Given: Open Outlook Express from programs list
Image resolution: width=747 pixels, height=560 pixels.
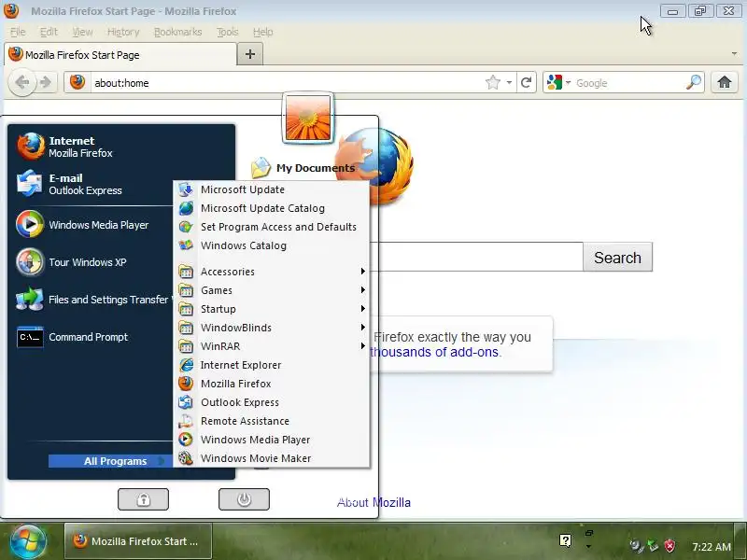Looking at the screenshot, I should coord(272,402).
